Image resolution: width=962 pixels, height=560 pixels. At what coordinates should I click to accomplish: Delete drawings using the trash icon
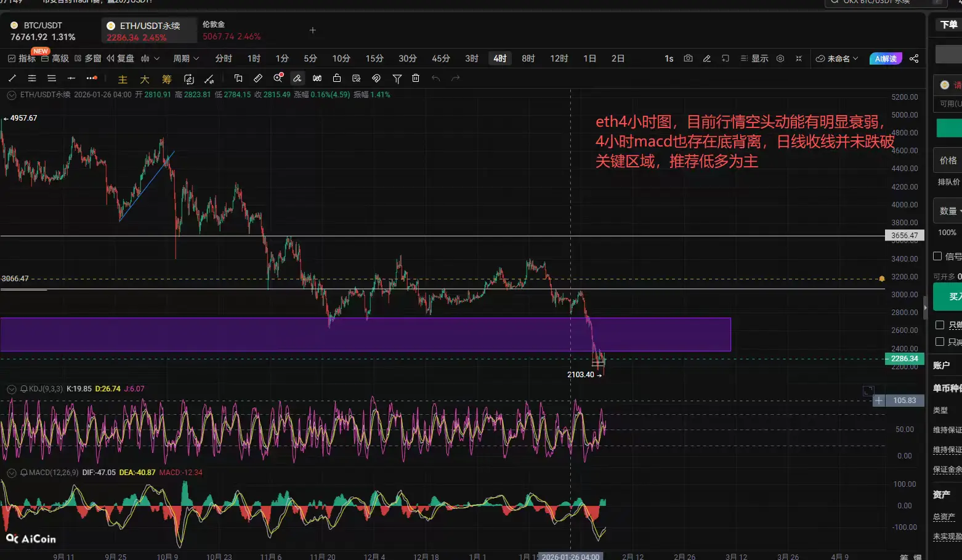pyautogui.click(x=416, y=78)
